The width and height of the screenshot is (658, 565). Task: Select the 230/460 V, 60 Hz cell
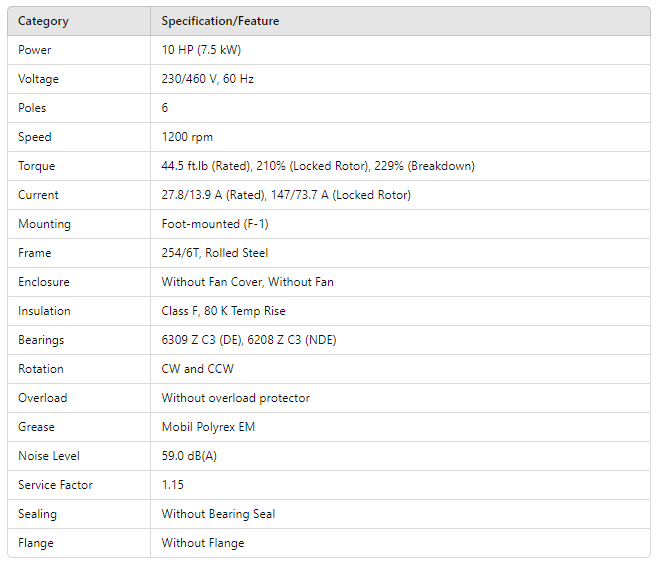[208, 79]
